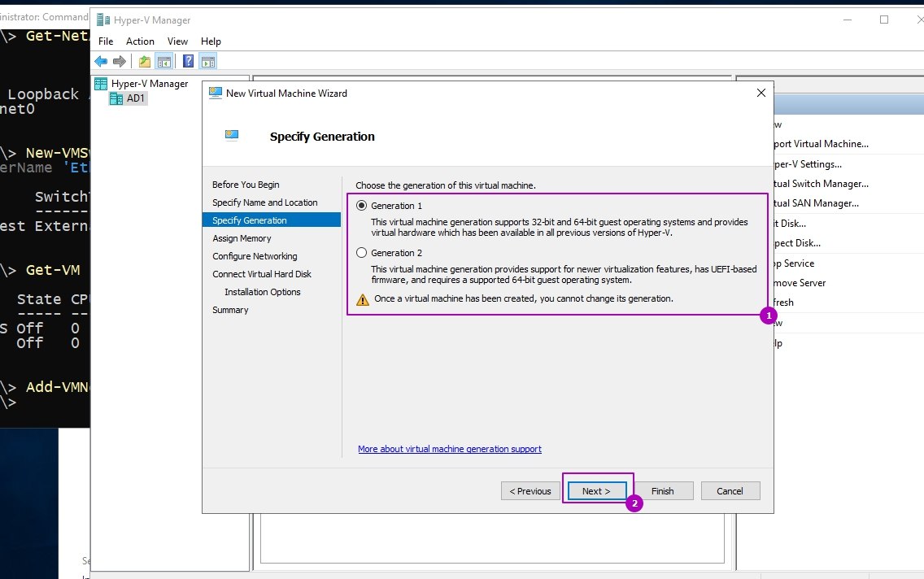
Task: Open the View menu
Action: point(177,41)
